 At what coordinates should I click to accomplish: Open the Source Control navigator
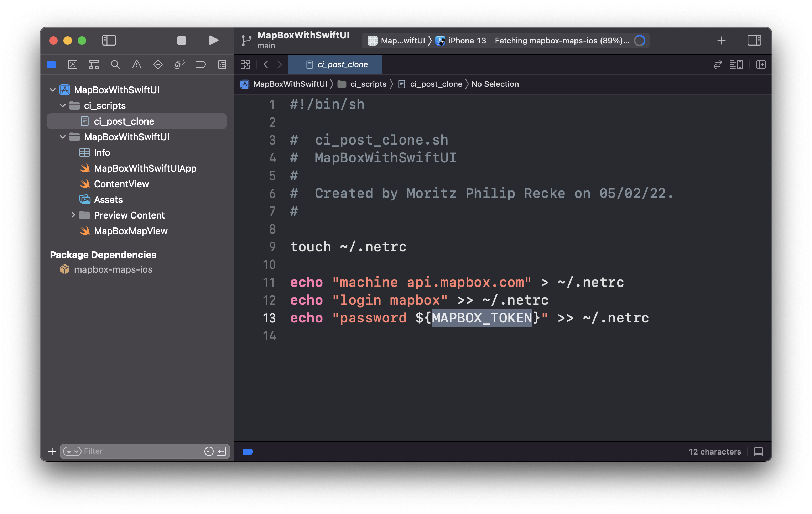click(73, 64)
